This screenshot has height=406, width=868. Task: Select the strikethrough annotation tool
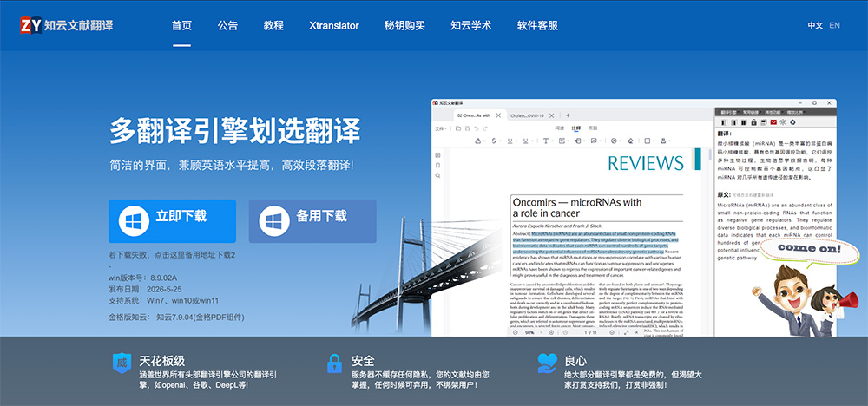[x=494, y=141]
